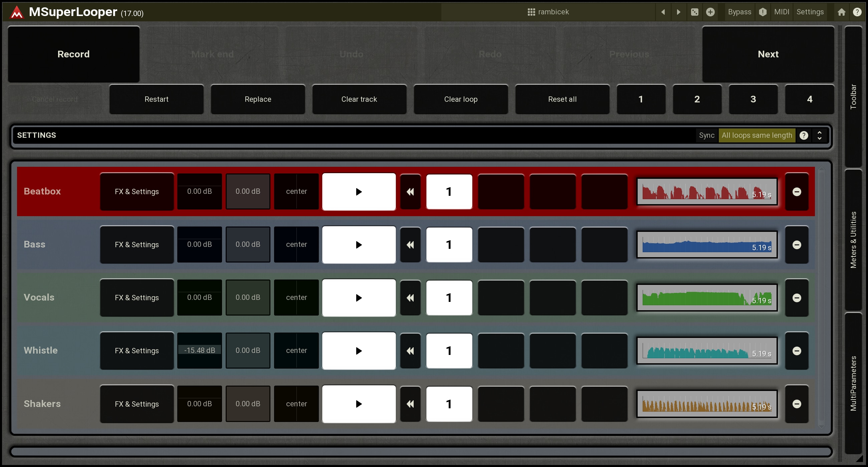Image resolution: width=868 pixels, height=467 pixels.
Task: Open the Sync All loops same length dropdown
Action: coord(756,135)
